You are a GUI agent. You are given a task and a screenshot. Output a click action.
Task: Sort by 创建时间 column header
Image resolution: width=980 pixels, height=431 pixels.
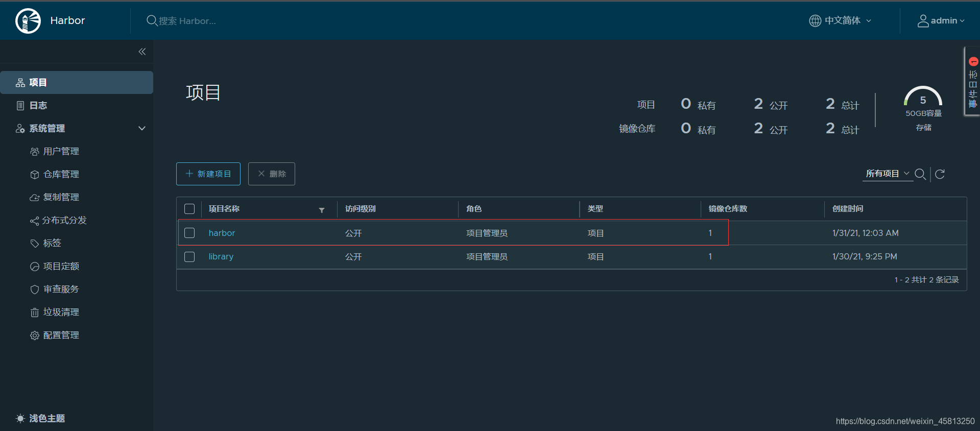tap(848, 209)
